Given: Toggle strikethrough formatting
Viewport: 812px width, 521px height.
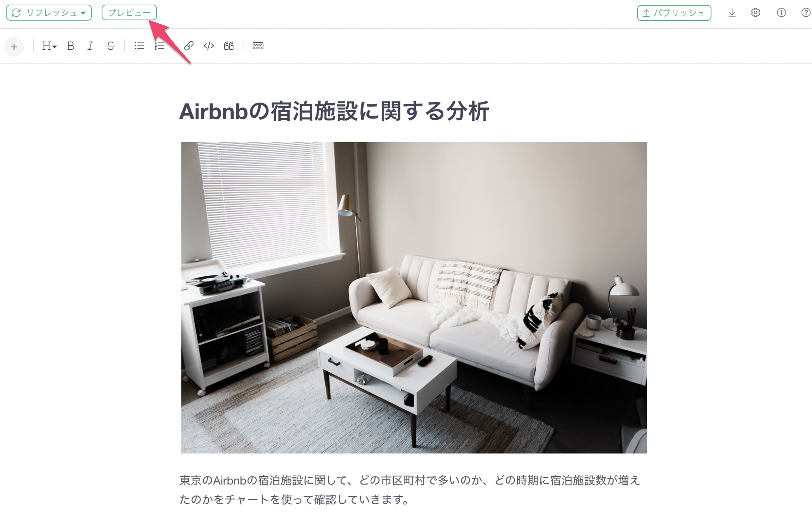Looking at the screenshot, I should pos(110,46).
